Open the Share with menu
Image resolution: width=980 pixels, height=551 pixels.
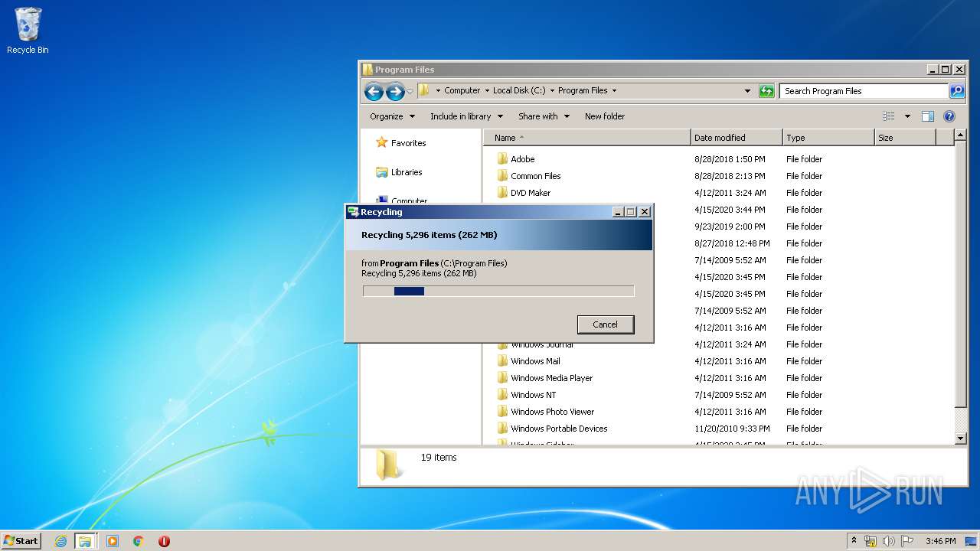click(544, 116)
